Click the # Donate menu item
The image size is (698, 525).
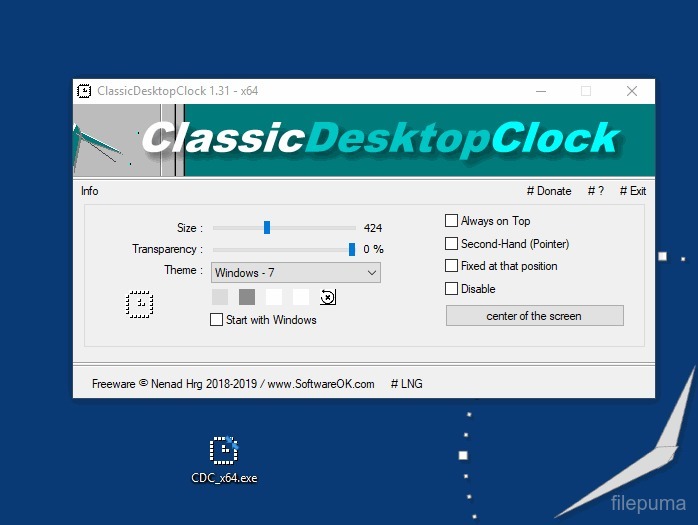[x=548, y=191]
